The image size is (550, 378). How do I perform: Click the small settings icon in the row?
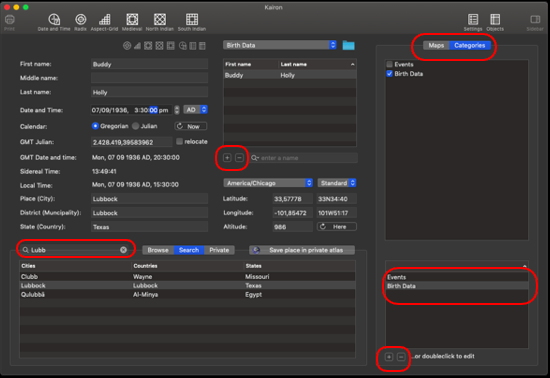(x=193, y=46)
